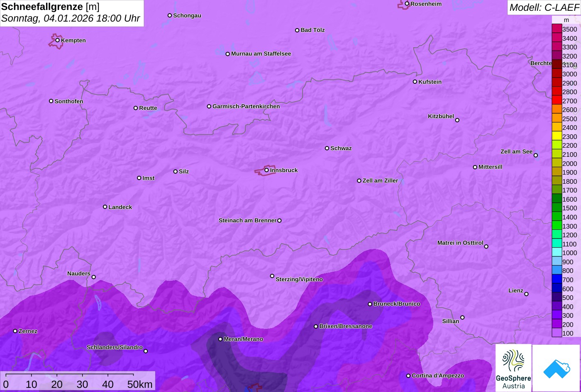Click the 3500 m legend swatch
This screenshot has width=581, height=392.
coord(557,29)
